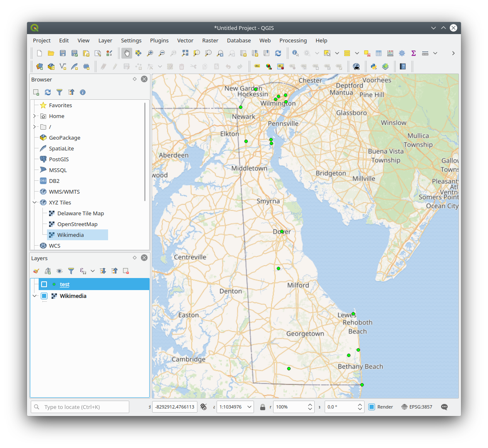Toggle the scale lock padlock icon

[263, 407]
